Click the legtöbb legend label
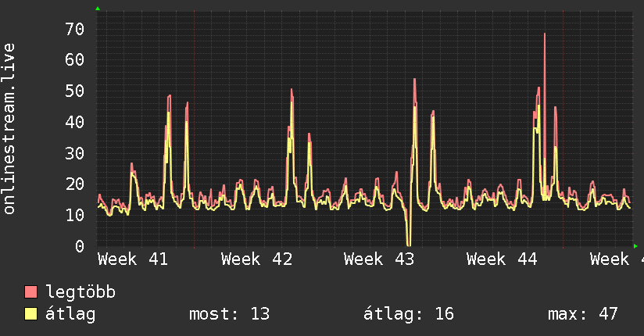644x336 pixels. tap(80, 292)
